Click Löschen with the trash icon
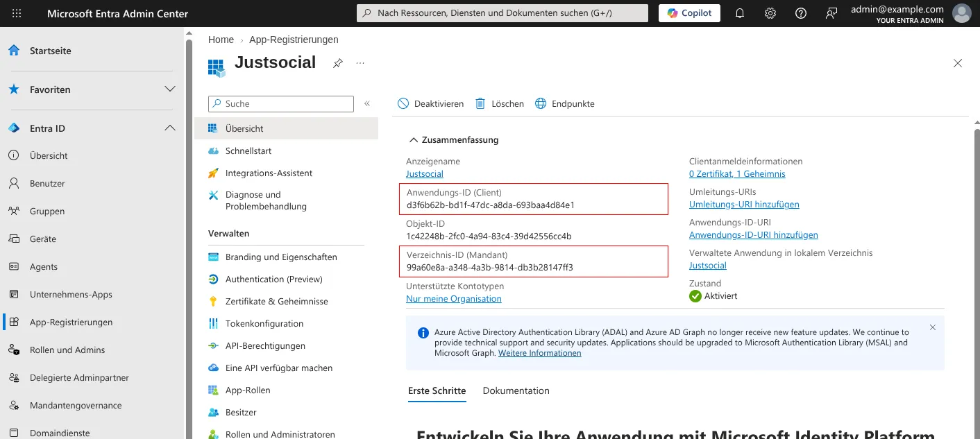Screen dimensions: 980x439 point(500,103)
